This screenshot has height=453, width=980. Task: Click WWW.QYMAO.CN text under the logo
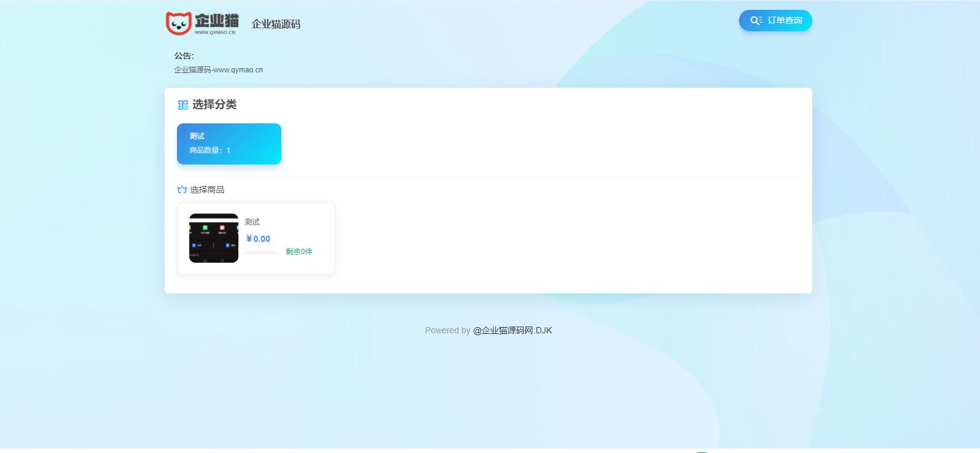pyautogui.click(x=215, y=33)
